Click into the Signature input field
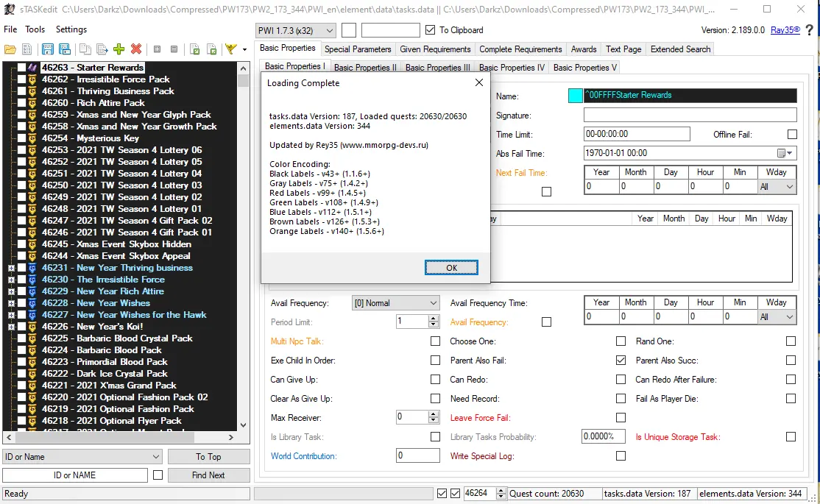This screenshot has height=504, width=820. 690,115
